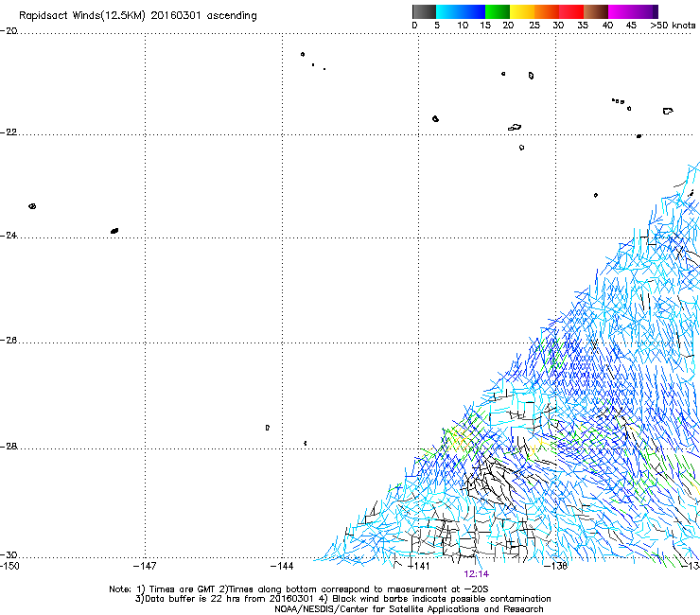Click the -138 longitude axis label
This screenshot has width=700, height=615.
555,566
